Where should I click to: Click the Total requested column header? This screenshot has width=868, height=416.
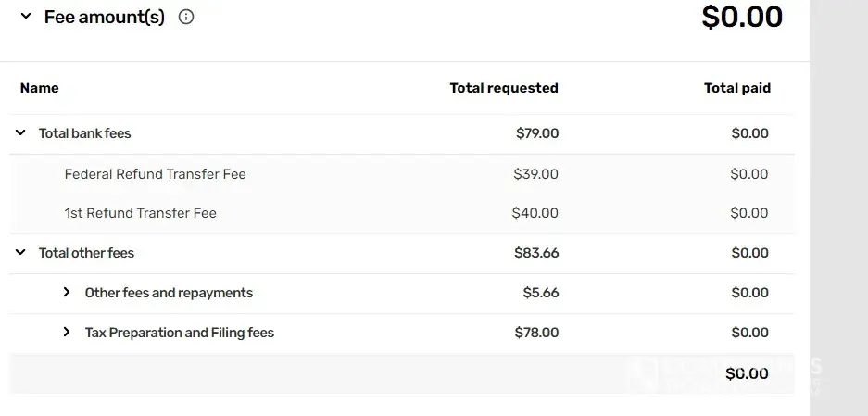(504, 88)
